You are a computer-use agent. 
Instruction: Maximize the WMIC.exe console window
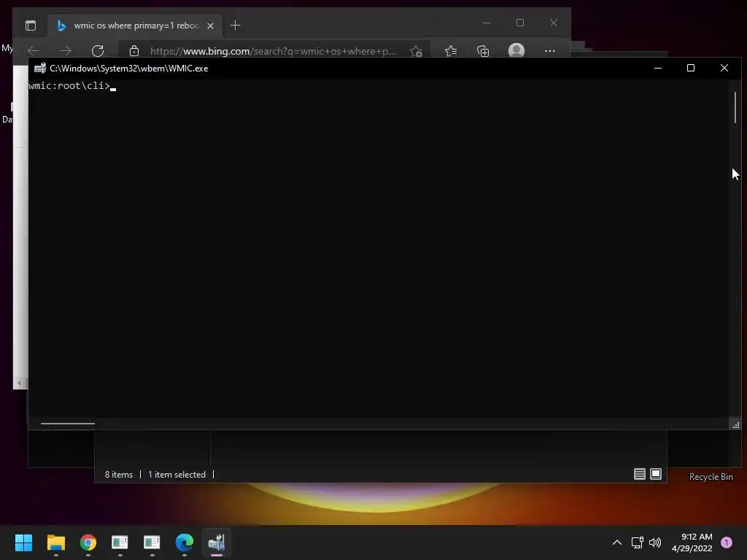691,68
